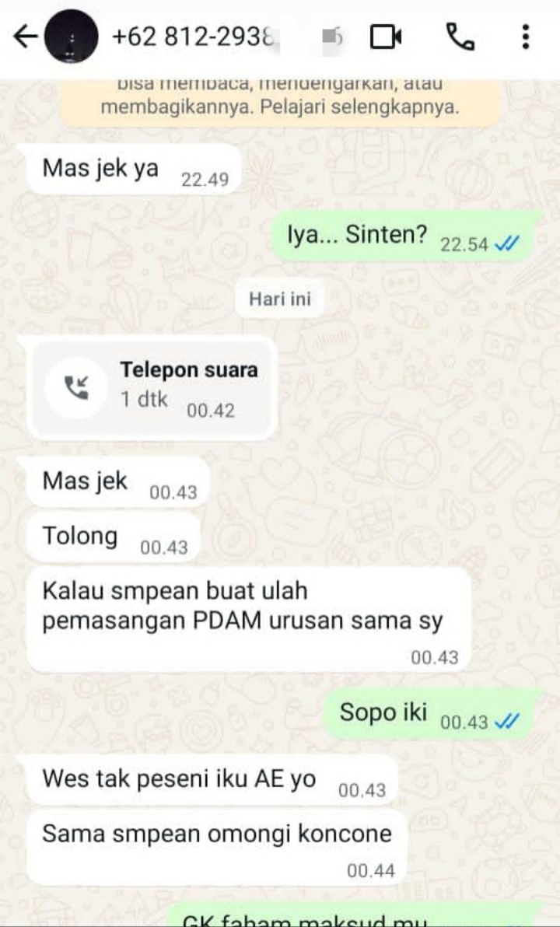Tap read ticks on 'Iya... Sinten?' message
Screen dimensions: 560x927
point(507,244)
